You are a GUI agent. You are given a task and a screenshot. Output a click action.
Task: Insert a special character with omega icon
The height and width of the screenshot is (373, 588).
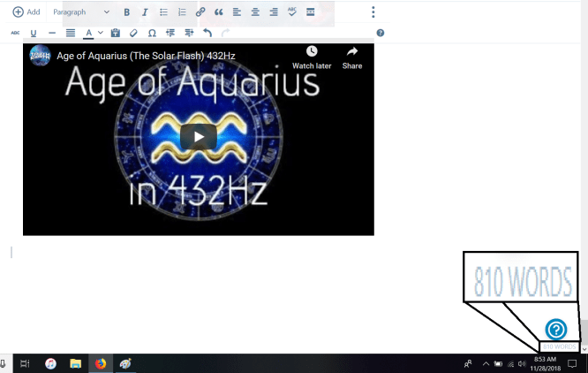point(153,33)
